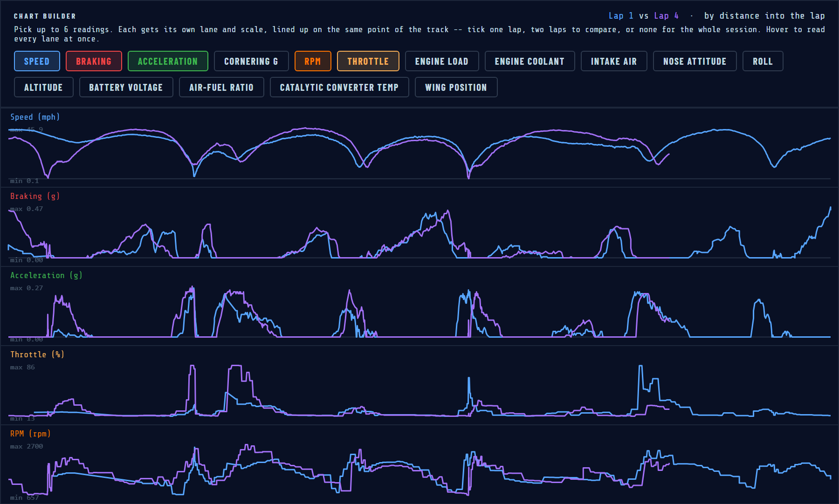Toggle off the BRAKING reading chip
839x504 pixels.
click(x=94, y=61)
